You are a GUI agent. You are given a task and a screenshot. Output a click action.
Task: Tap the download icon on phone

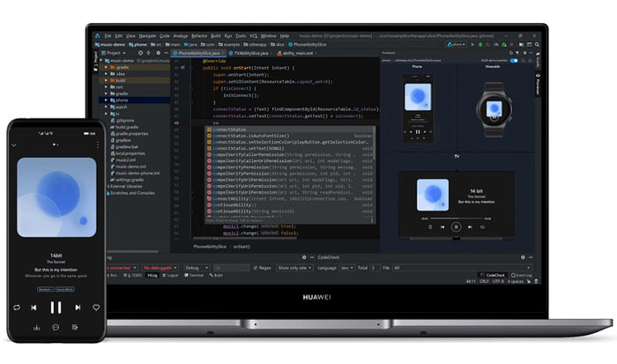(x=37, y=327)
